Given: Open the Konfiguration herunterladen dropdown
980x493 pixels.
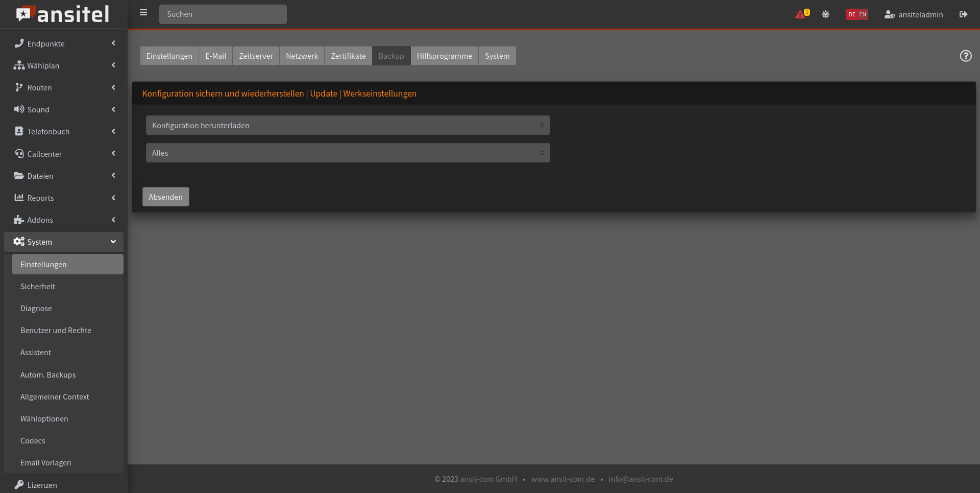Looking at the screenshot, I should point(348,125).
